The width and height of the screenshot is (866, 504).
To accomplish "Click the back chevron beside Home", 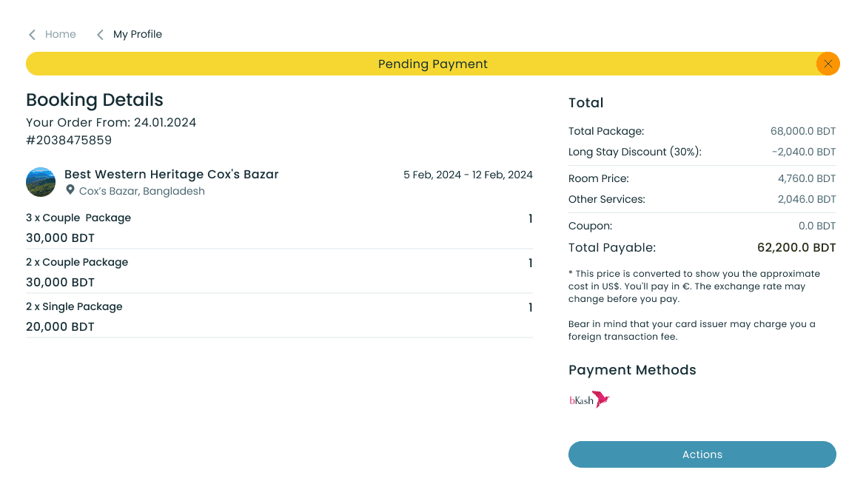I will [32, 35].
